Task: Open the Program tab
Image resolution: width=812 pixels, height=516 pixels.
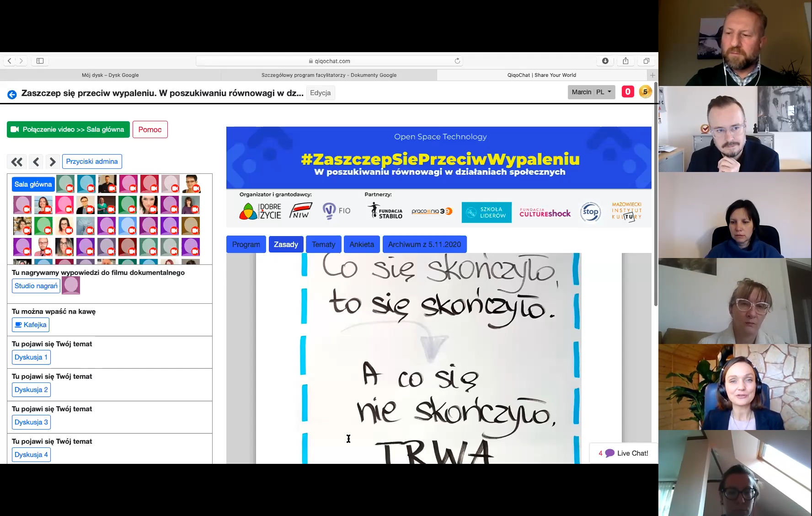Action: tap(246, 244)
